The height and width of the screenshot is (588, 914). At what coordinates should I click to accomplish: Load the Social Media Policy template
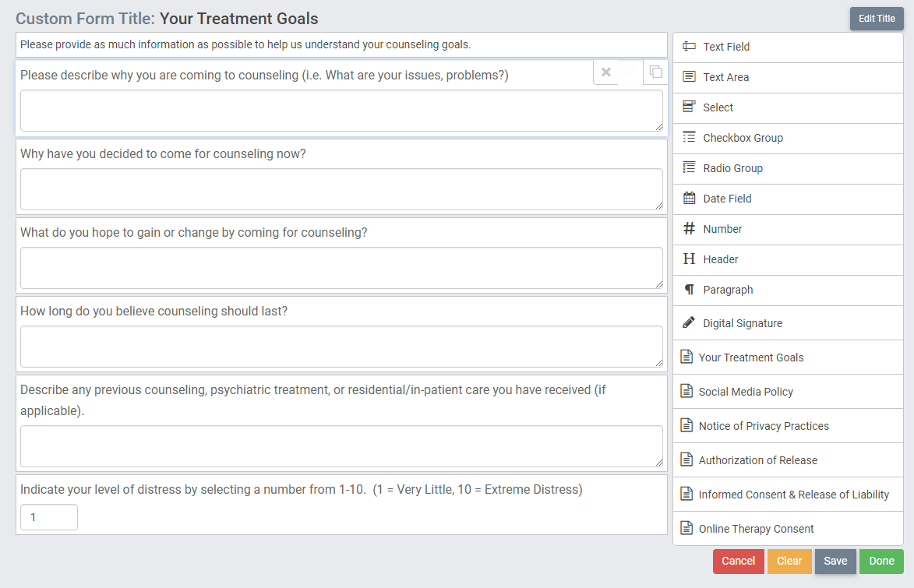pyautogui.click(x=788, y=392)
